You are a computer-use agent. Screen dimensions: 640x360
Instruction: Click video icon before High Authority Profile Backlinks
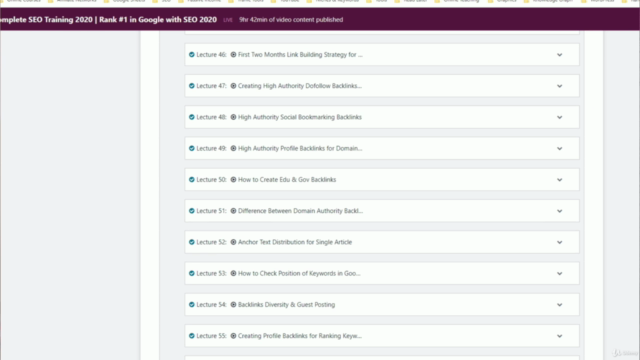[x=233, y=148]
